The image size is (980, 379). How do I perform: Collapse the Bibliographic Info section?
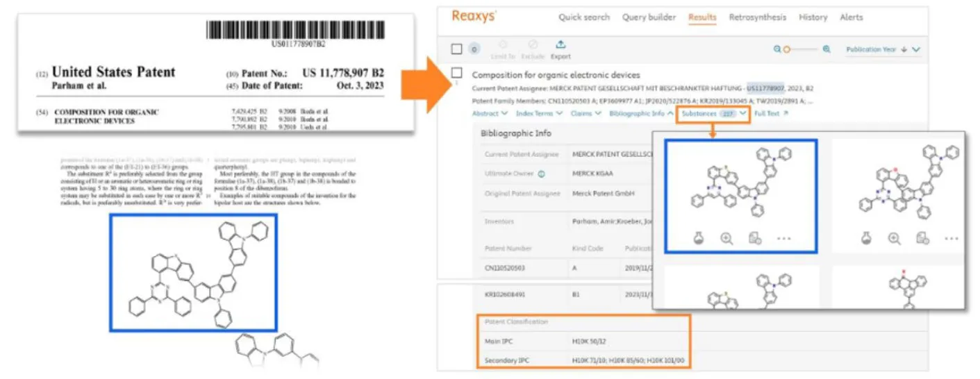[x=641, y=113]
